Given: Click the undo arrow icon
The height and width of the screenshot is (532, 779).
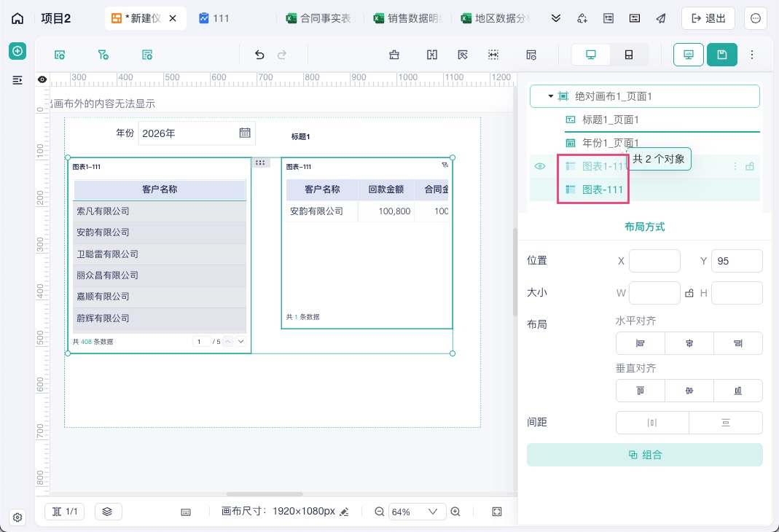Looking at the screenshot, I should pyautogui.click(x=259, y=55).
